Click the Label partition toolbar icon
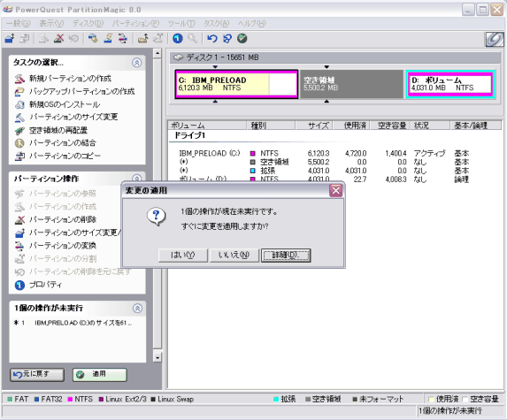This screenshot has width=507, height=420. [94, 38]
